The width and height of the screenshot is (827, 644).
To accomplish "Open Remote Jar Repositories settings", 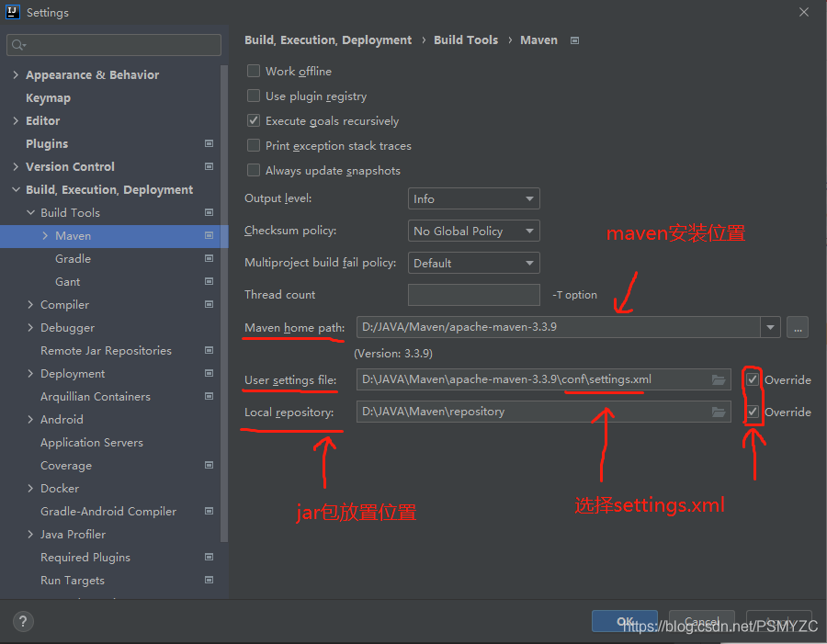I will tap(106, 351).
